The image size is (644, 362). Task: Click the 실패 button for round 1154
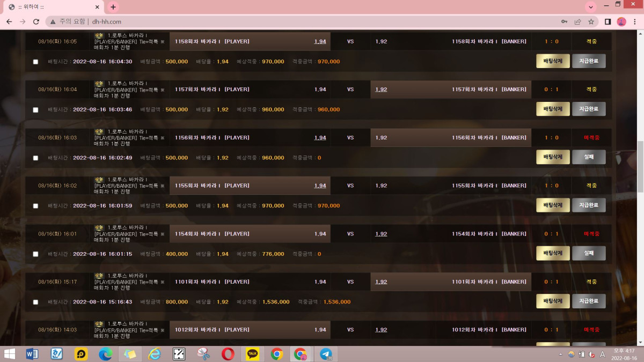pyautogui.click(x=589, y=253)
